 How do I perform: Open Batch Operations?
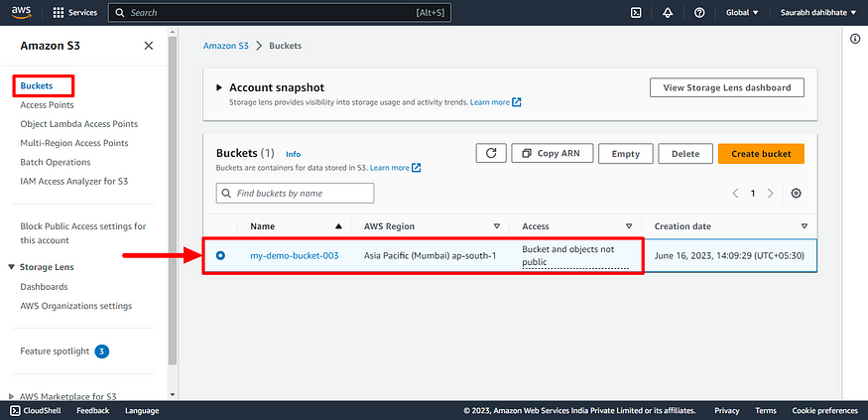(x=56, y=163)
